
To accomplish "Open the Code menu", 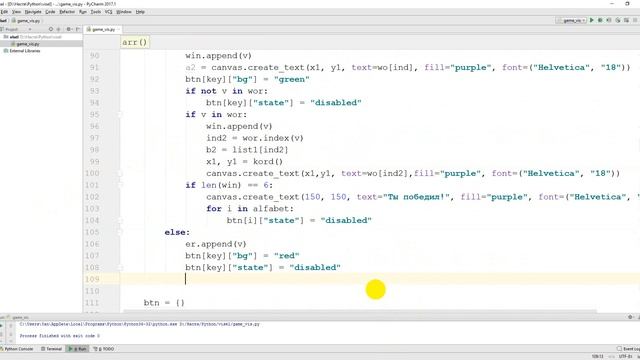I will (50, 12).
